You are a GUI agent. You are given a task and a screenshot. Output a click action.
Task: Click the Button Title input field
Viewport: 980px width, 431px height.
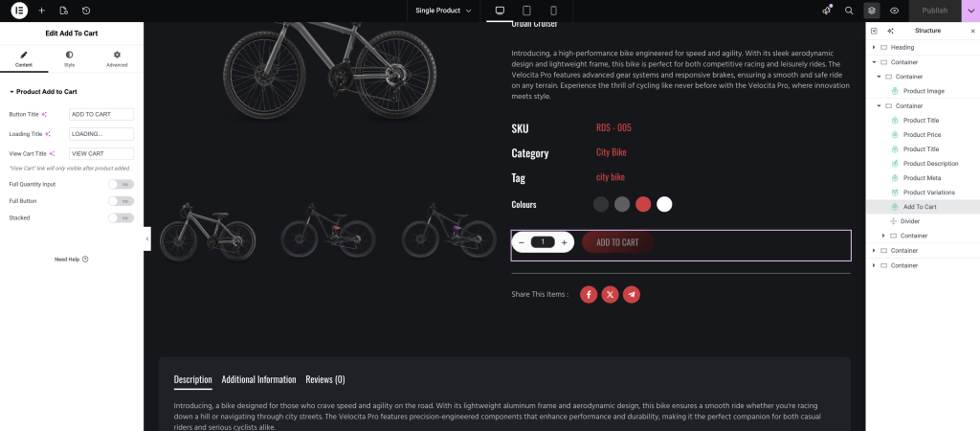point(100,114)
